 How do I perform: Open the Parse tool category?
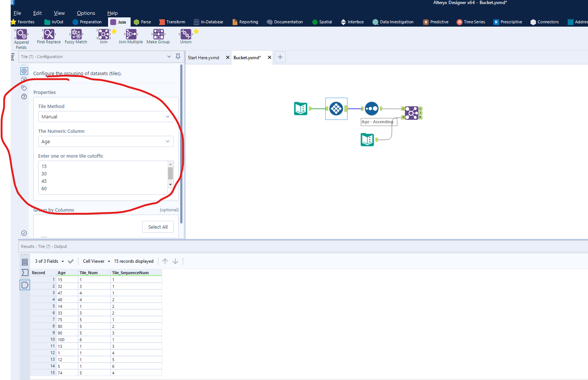tap(142, 22)
